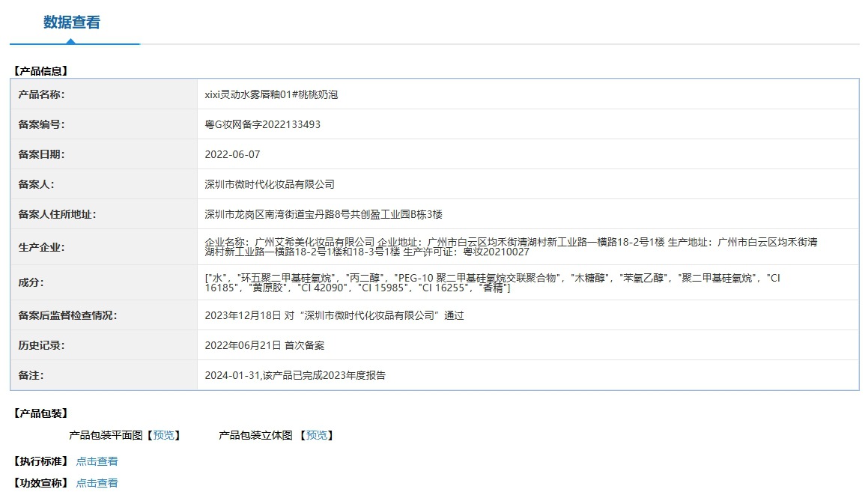Click the 备案人住所地址 row label
Image resolution: width=868 pixels, height=495 pixels.
click(57, 214)
